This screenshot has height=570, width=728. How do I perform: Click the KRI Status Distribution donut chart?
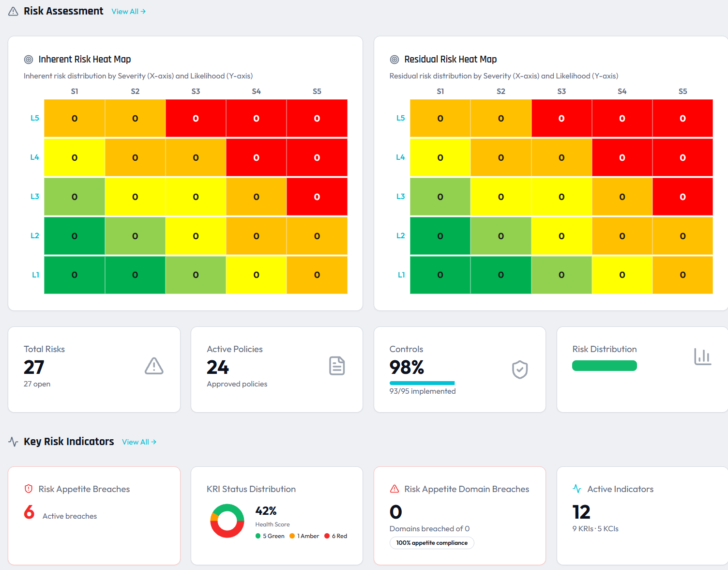tap(227, 521)
